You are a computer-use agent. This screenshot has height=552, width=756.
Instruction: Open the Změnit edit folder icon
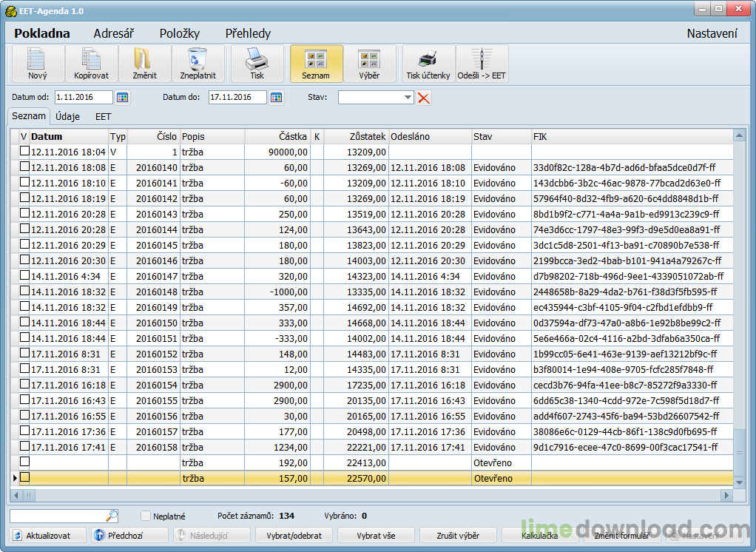pyautogui.click(x=144, y=59)
